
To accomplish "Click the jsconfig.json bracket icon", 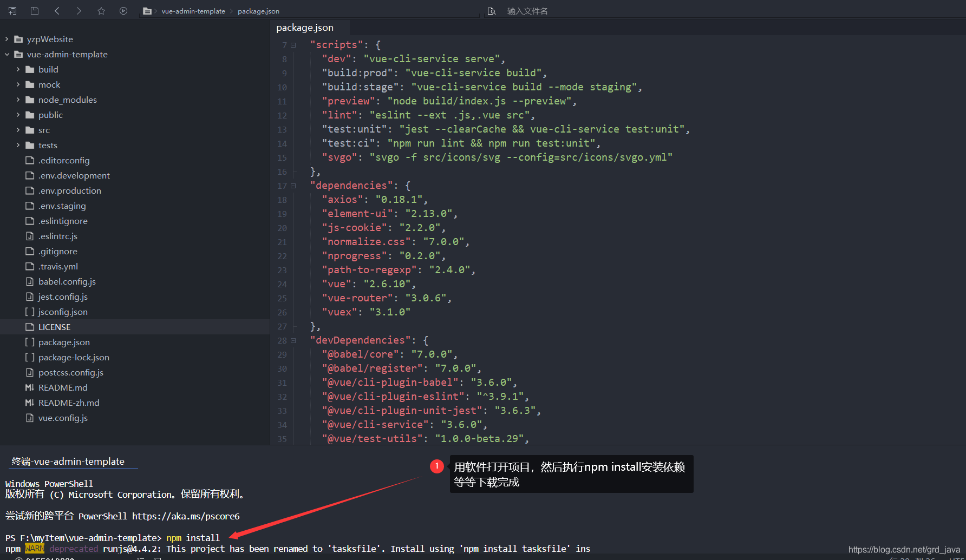I will coord(30,312).
